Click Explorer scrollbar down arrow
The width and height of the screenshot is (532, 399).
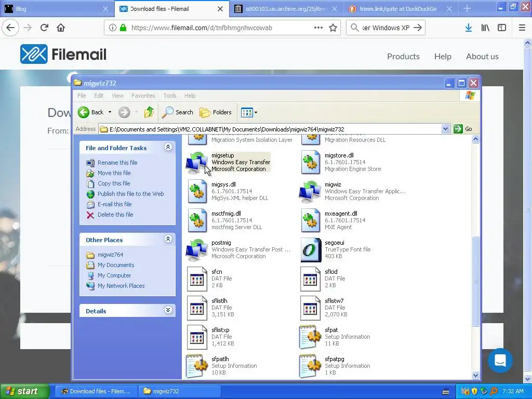[x=475, y=375]
